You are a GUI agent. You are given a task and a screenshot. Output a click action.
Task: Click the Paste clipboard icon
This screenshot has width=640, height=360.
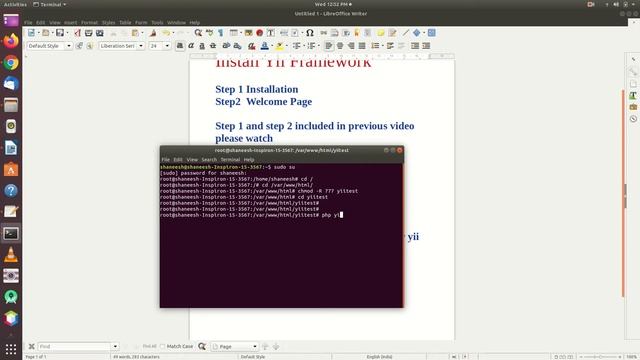(135, 33)
